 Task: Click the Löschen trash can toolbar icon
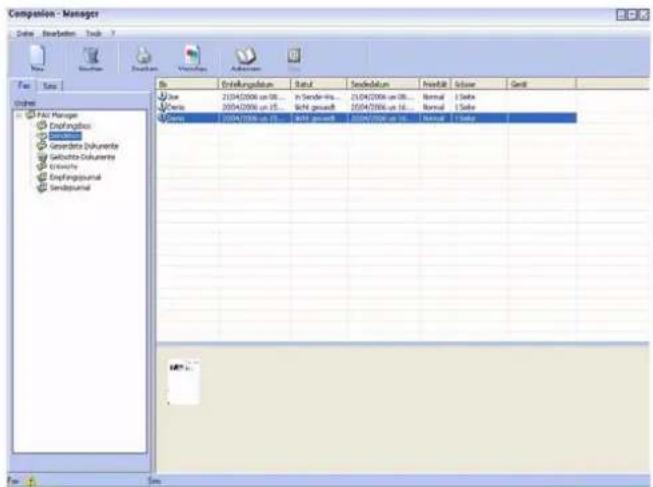(x=91, y=55)
